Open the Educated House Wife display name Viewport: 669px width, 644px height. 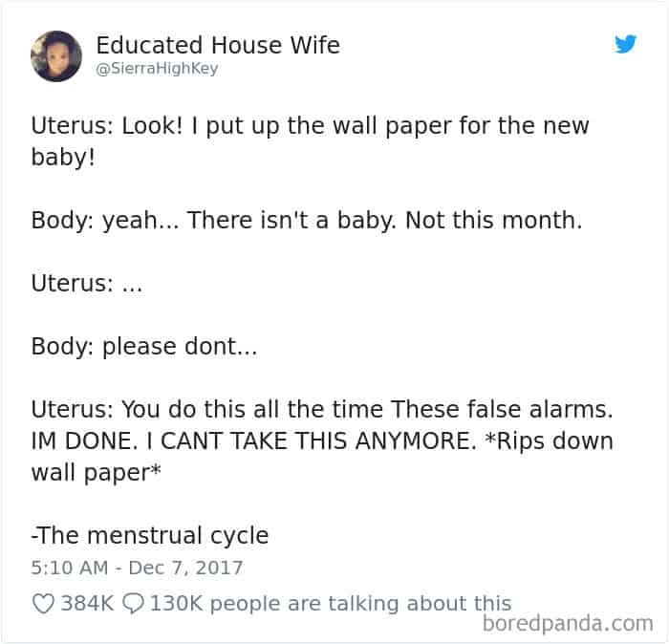click(x=218, y=44)
